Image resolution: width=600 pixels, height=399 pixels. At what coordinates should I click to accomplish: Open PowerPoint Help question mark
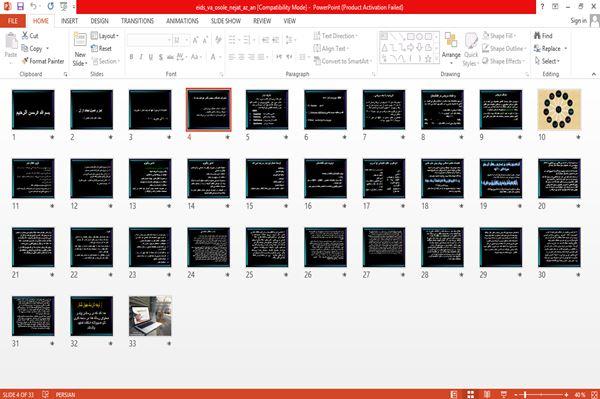(542, 7)
